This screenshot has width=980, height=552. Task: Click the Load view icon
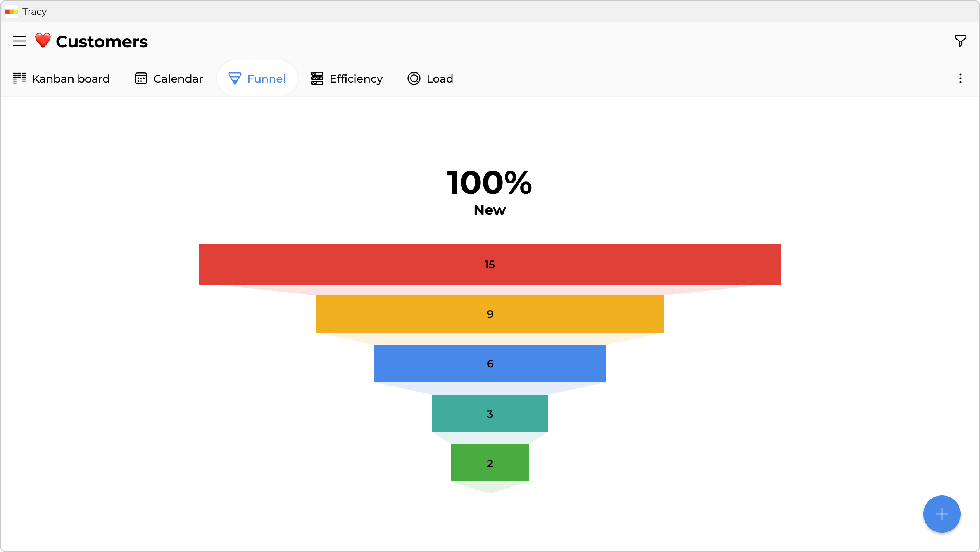[x=413, y=78]
